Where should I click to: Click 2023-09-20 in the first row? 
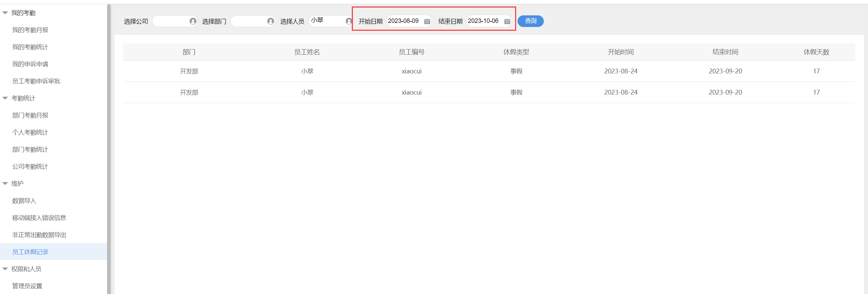coord(725,71)
